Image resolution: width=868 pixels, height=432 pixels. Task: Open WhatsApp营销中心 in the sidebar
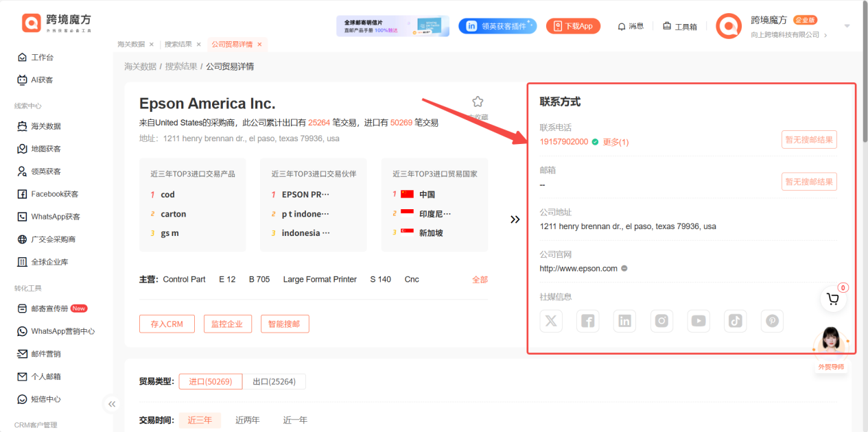coord(56,331)
